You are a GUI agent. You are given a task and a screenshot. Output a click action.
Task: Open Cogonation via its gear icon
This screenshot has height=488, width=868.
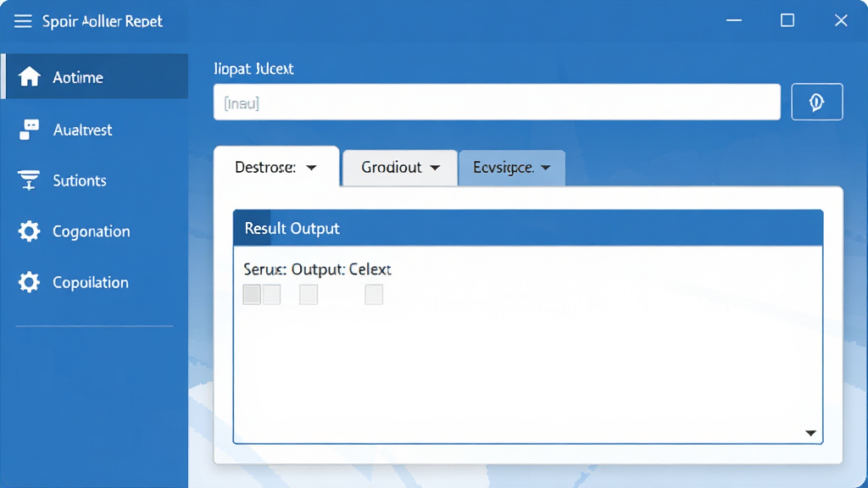coord(29,230)
